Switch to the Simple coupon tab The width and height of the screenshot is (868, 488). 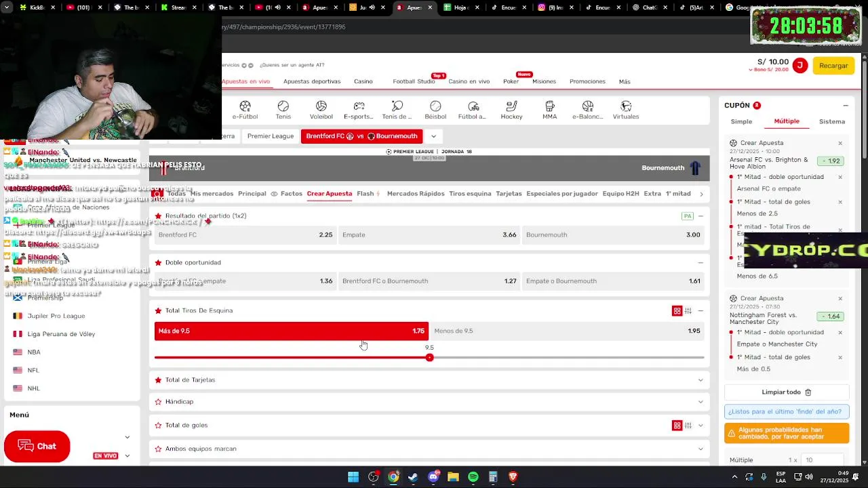click(x=741, y=122)
